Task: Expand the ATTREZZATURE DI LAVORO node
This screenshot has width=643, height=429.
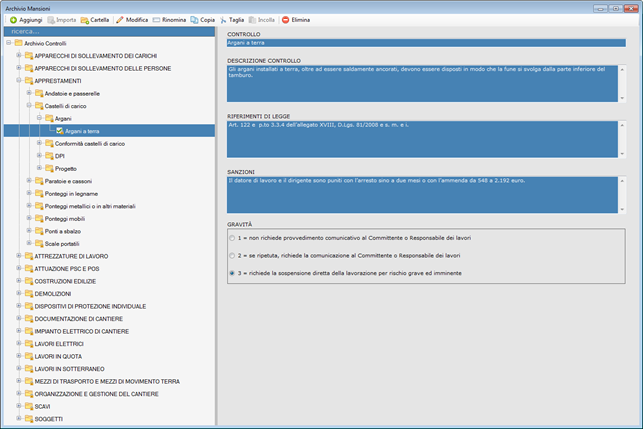Action: (x=18, y=256)
